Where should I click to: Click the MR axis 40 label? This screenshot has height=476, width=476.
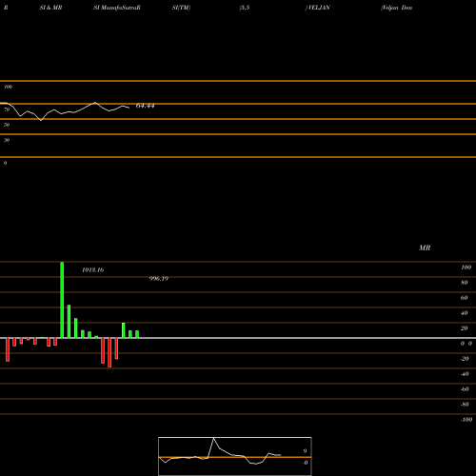(x=465, y=313)
